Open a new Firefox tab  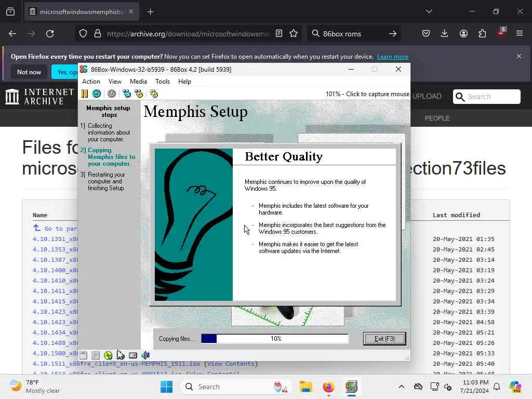coord(150,12)
